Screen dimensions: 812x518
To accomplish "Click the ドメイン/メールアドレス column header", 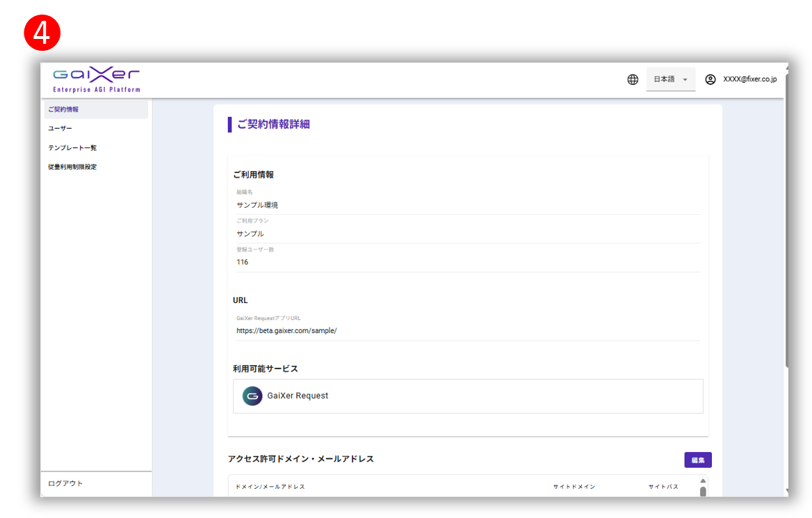I will pyautogui.click(x=270, y=487).
